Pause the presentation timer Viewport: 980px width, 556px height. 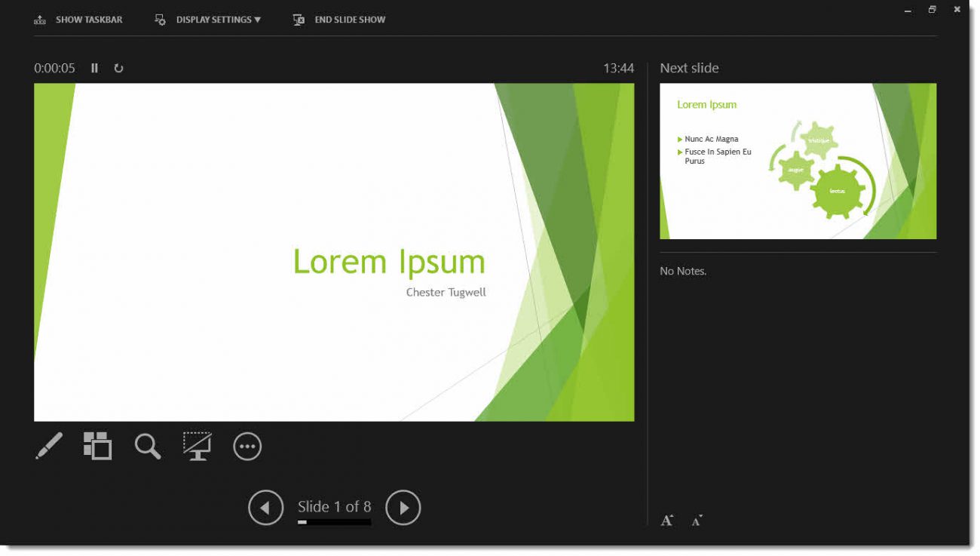pos(94,68)
